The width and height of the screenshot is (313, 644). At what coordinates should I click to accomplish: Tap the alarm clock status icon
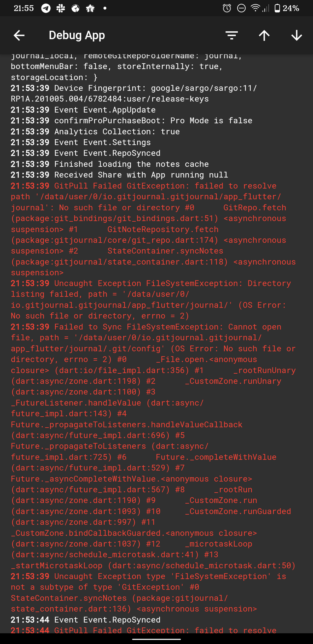tap(227, 9)
